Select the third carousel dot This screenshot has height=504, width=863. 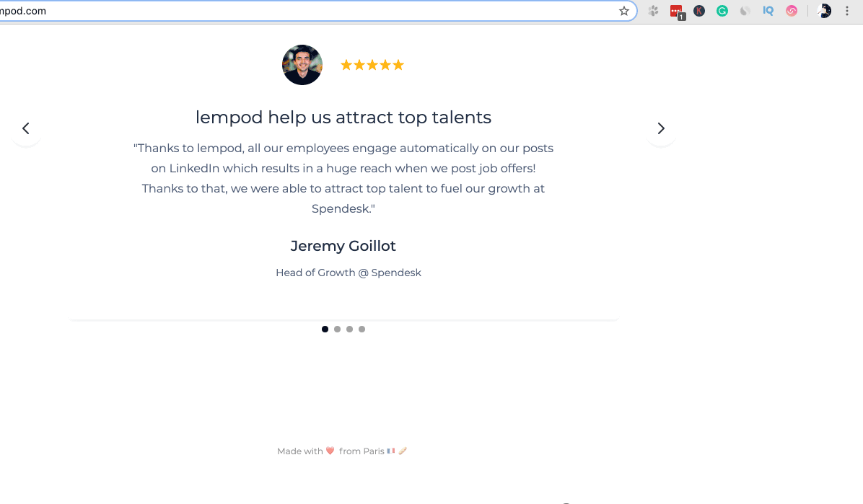tap(349, 329)
